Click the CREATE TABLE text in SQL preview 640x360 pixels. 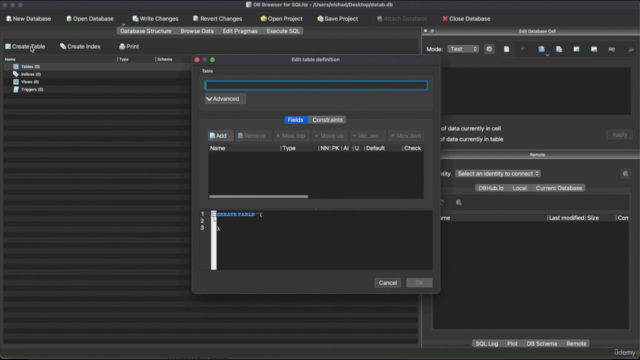pyautogui.click(x=236, y=214)
